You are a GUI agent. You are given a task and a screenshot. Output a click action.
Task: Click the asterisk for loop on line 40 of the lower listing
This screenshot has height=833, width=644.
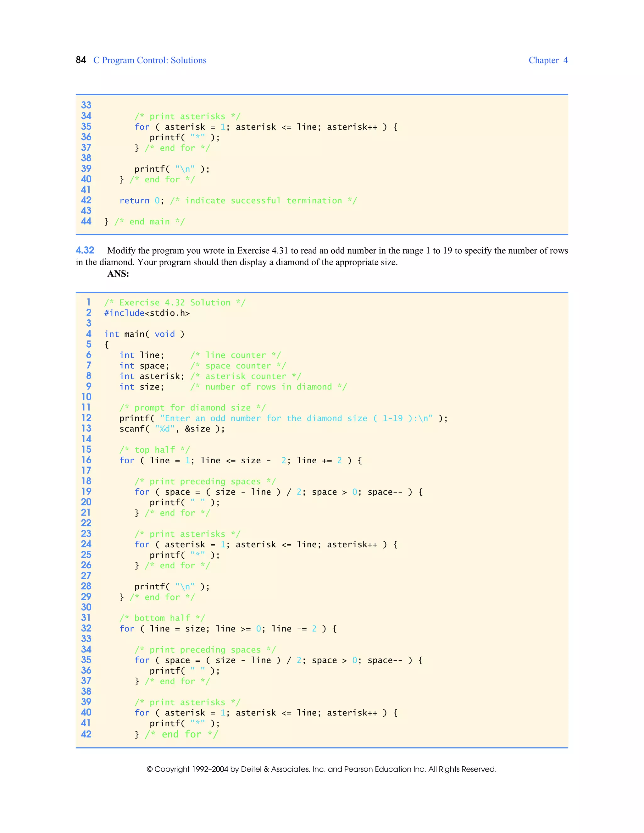coord(266,713)
